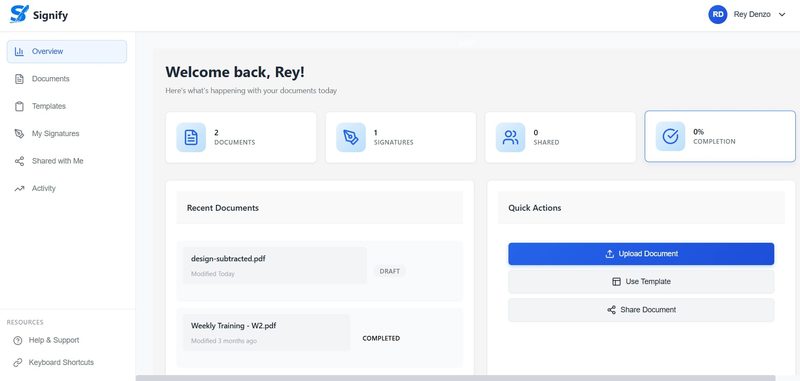The height and width of the screenshot is (381, 800).
Task: Click the people icon on Shared card
Action: click(510, 137)
